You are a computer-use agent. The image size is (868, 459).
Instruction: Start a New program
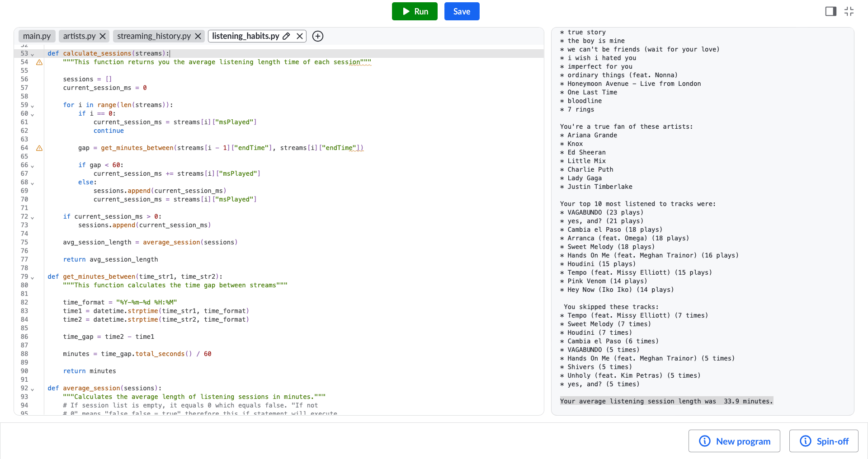point(734,441)
